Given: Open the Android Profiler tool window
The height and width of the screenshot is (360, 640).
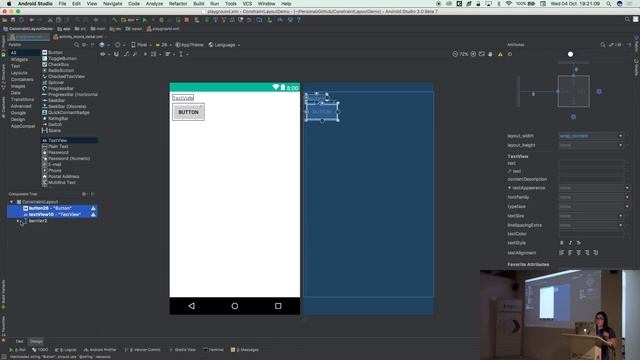Looking at the screenshot, I should [100, 350].
